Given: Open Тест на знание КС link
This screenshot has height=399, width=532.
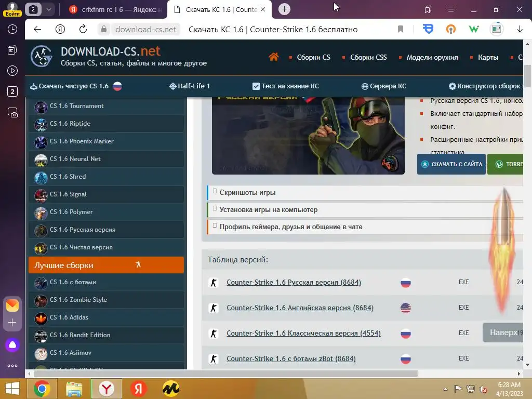Looking at the screenshot, I should tap(286, 86).
